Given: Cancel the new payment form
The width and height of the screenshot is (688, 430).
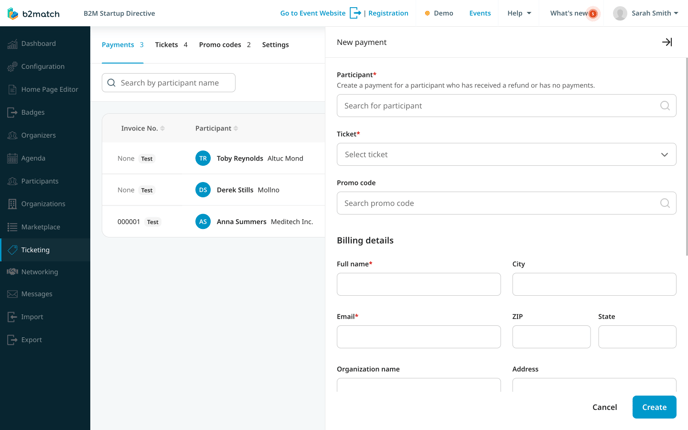Looking at the screenshot, I should click(605, 407).
